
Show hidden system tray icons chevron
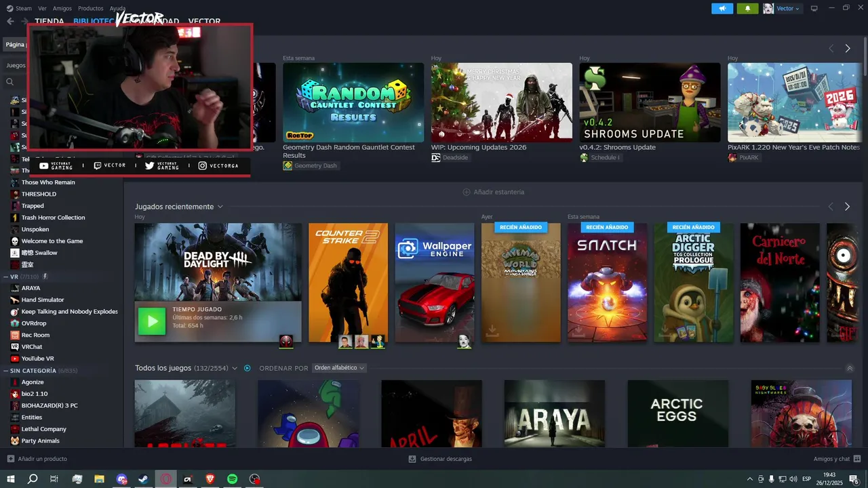pos(749,479)
